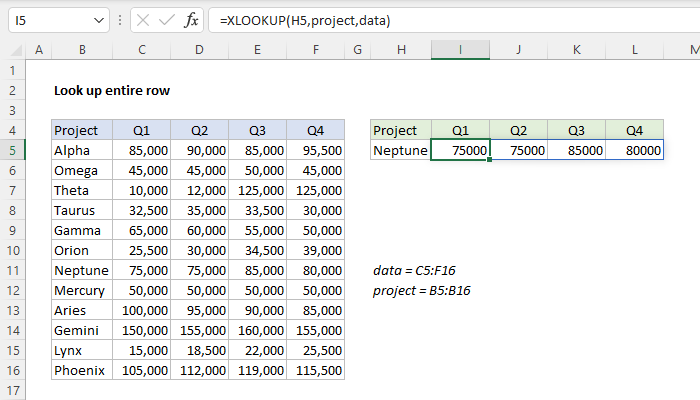Select the 'Orion' project cell

click(x=82, y=250)
